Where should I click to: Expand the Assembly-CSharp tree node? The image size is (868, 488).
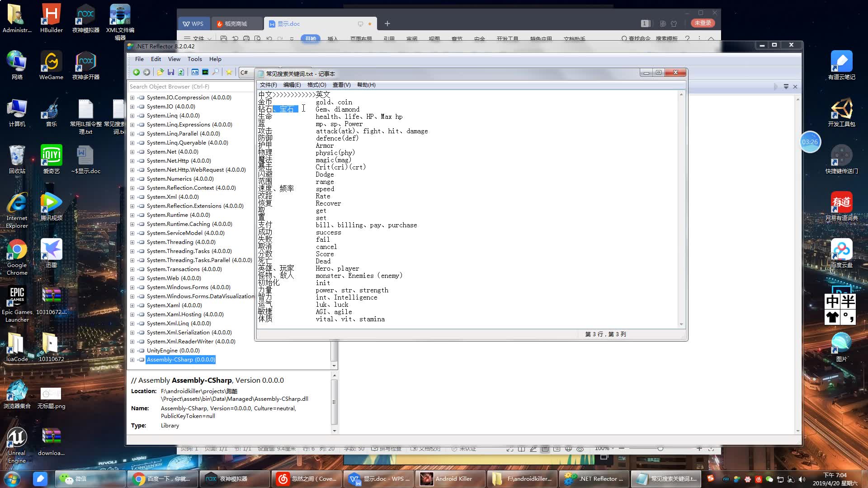(x=132, y=360)
